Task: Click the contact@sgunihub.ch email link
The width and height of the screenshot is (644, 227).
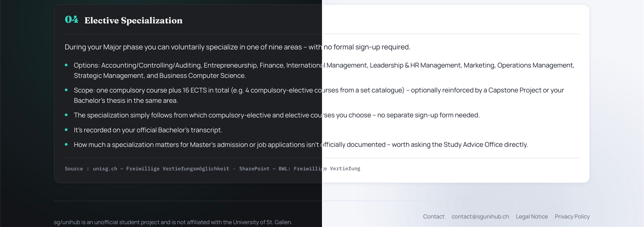Action: 480,217
